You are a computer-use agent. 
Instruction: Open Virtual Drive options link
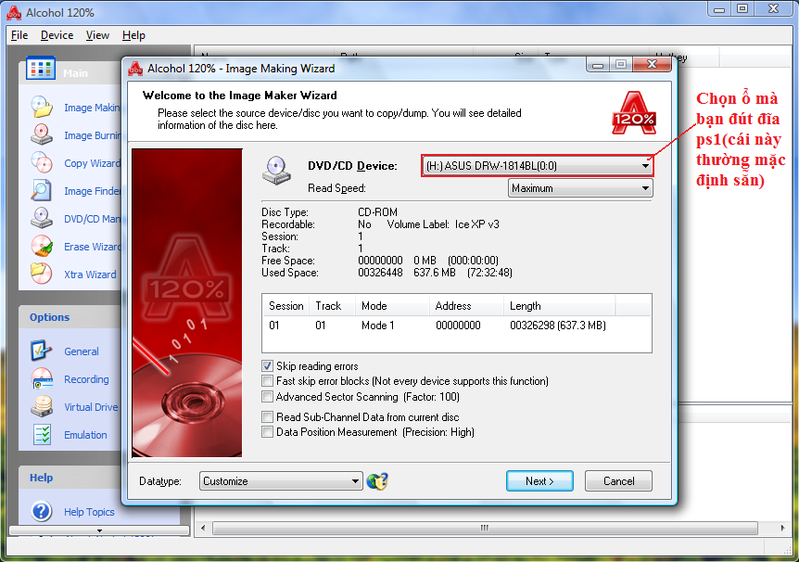pyautogui.click(x=91, y=407)
